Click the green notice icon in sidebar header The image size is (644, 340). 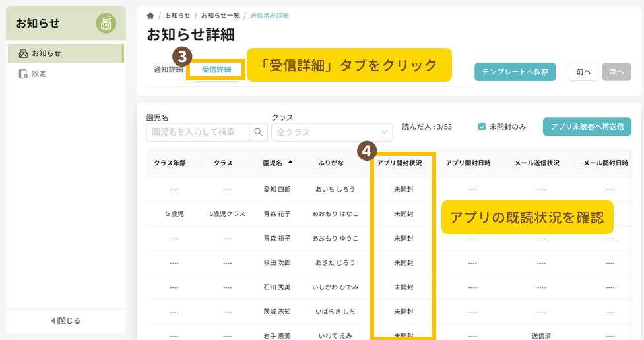point(106,23)
